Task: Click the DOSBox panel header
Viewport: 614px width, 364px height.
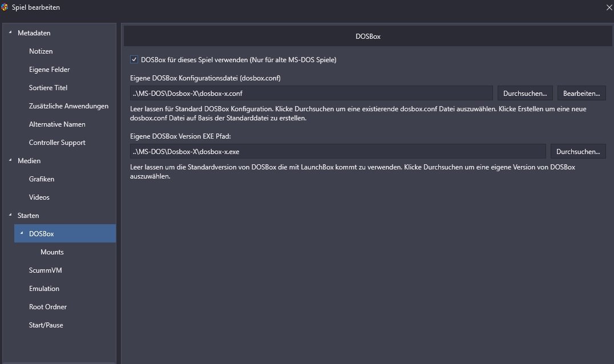Action: [x=367, y=37]
